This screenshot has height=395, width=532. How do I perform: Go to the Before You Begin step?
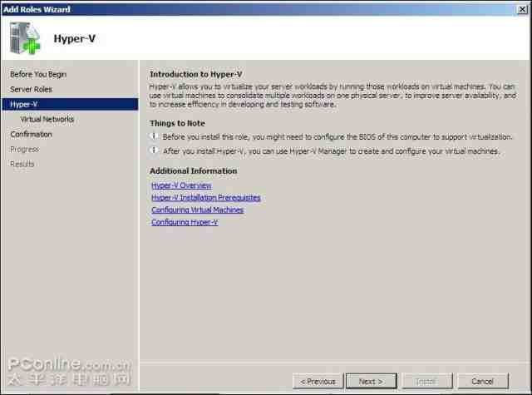click(38, 74)
